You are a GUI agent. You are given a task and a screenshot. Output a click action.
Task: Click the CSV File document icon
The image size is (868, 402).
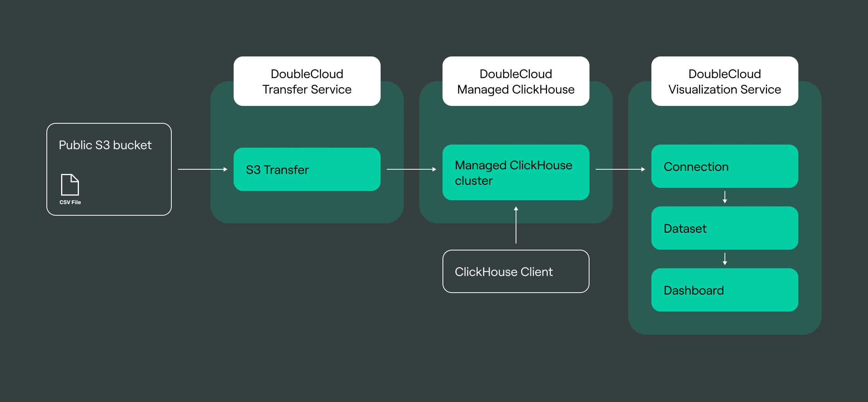(70, 185)
